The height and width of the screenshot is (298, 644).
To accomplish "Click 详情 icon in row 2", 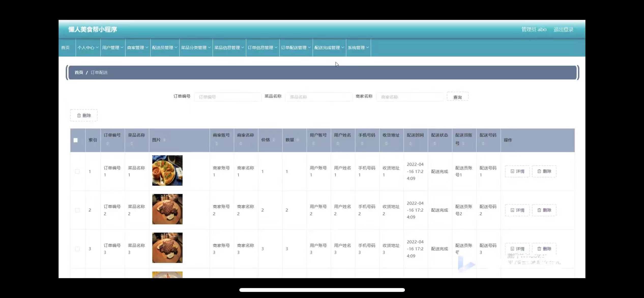I will 512,210.
